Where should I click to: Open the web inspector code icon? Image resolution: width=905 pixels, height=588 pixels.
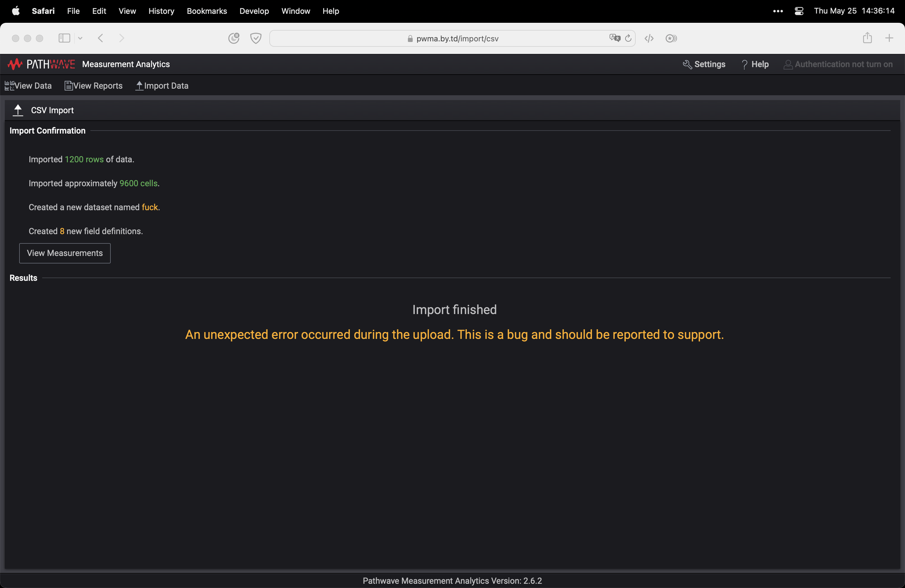click(649, 38)
